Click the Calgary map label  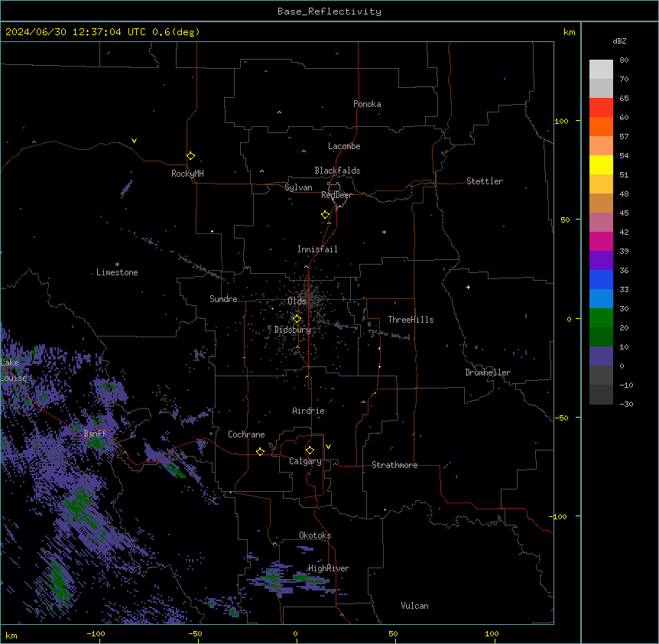pos(306,461)
